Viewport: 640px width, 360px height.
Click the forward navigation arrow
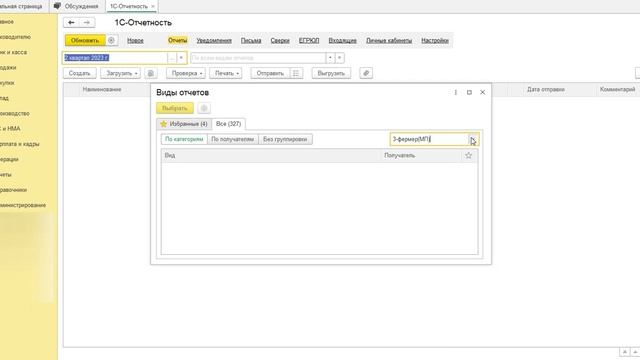tap(87, 22)
